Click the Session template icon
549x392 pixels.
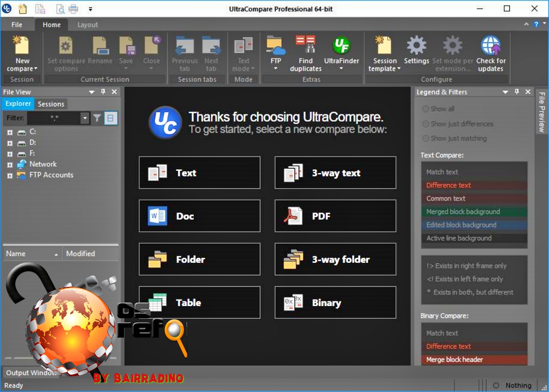pyautogui.click(x=384, y=46)
